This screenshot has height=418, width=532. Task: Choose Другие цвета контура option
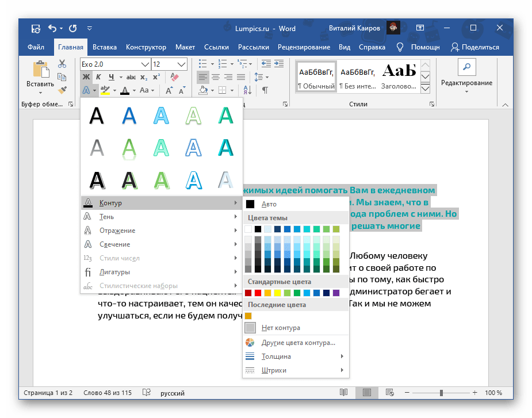(x=296, y=343)
